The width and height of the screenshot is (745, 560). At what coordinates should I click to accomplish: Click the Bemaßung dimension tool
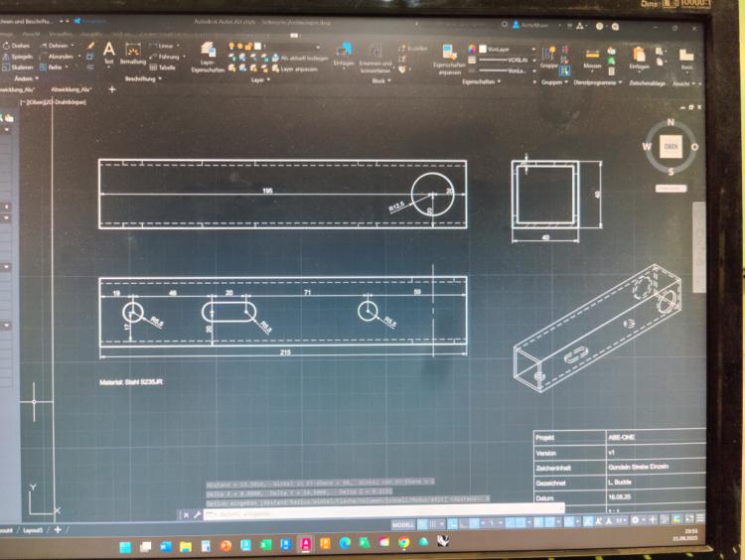pyautogui.click(x=132, y=52)
